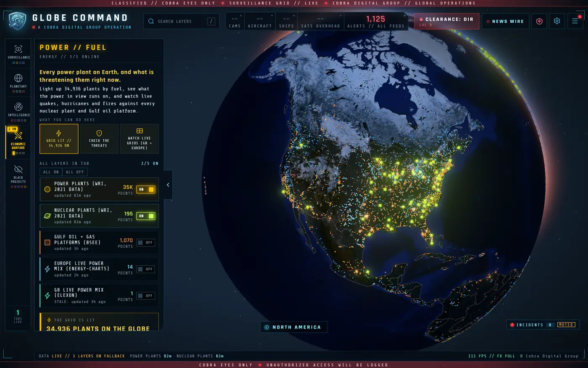Click the yellow circle icon for Power Plants
This screenshot has height=368, width=588.
[47, 189]
